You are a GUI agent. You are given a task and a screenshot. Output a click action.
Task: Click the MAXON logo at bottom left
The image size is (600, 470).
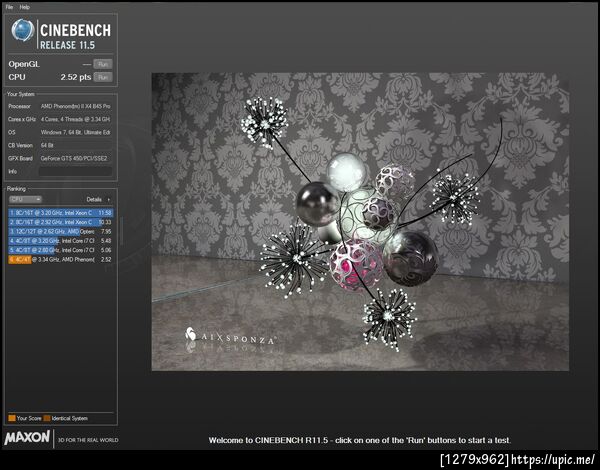pos(27,438)
